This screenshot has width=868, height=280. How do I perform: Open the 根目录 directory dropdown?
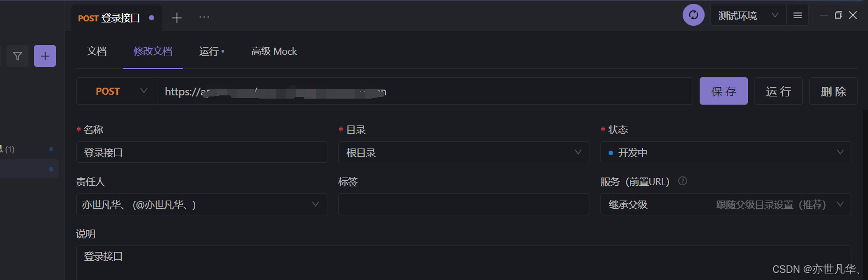tap(463, 153)
